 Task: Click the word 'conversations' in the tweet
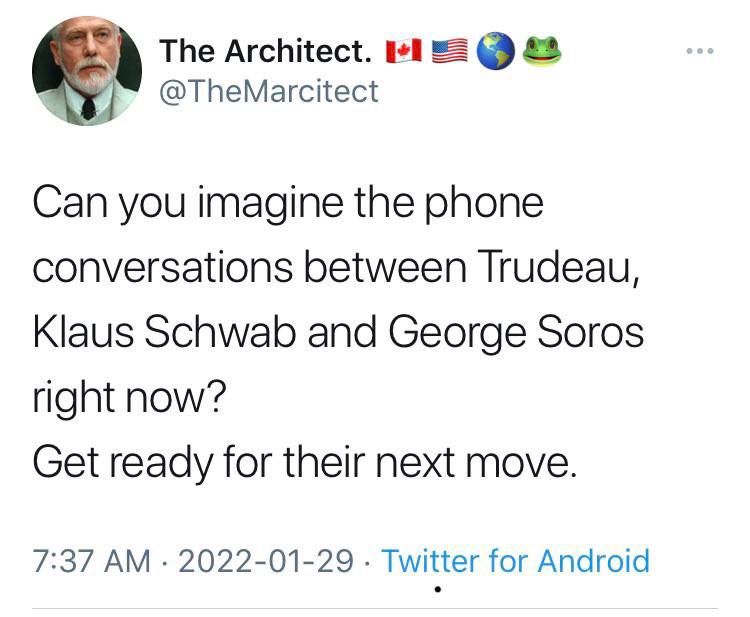[x=163, y=267]
